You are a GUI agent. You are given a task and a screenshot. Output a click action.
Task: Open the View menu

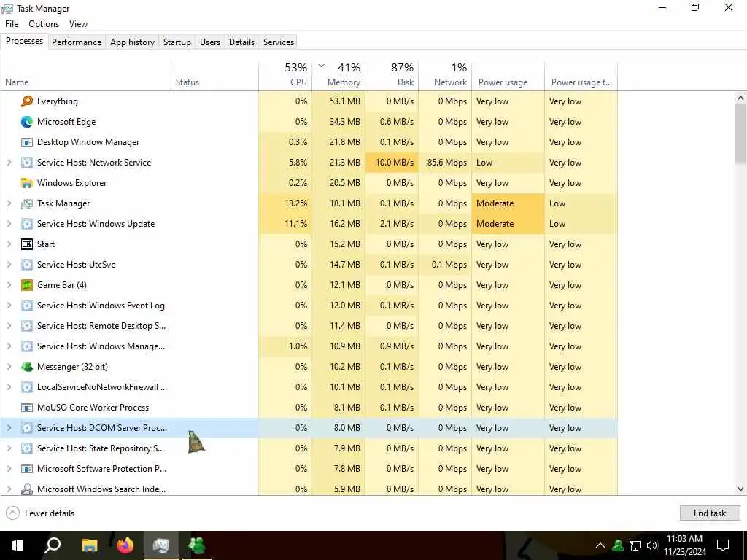[x=78, y=24]
